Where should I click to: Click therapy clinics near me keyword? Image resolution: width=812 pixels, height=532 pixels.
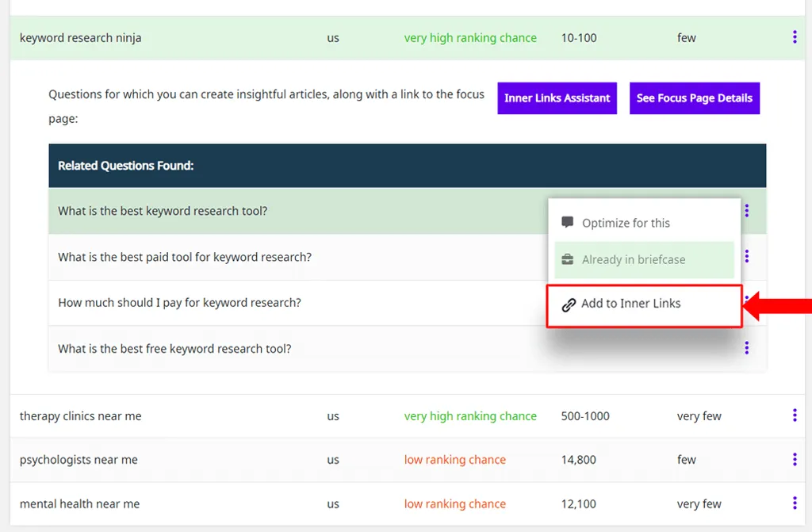click(x=80, y=416)
